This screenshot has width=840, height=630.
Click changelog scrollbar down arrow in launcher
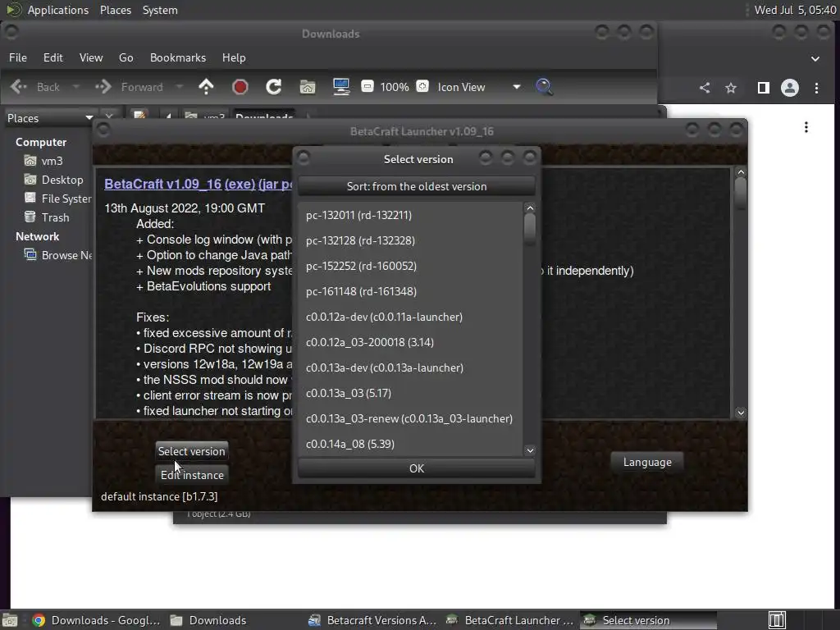click(x=741, y=413)
